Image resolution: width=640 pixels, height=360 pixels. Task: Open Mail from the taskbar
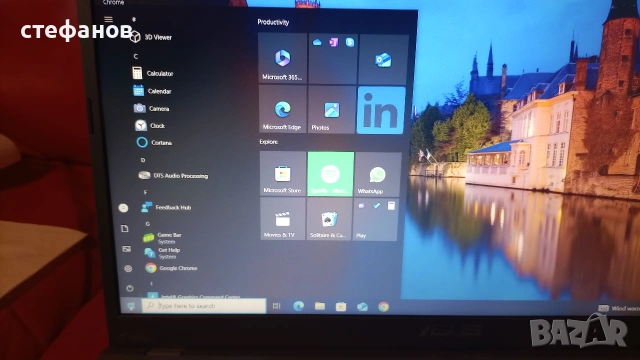click(x=362, y=307)
